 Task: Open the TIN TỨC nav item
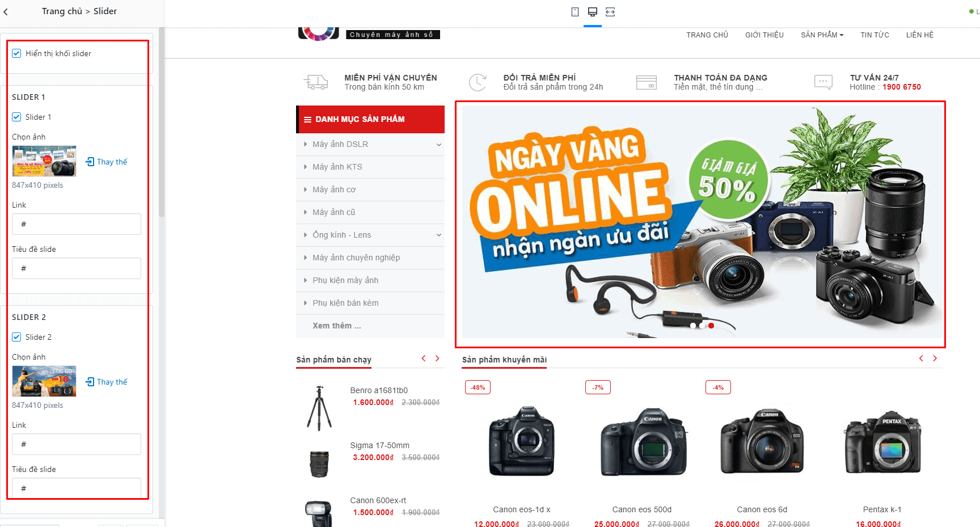pyautogui.click(x=875, y=35)
